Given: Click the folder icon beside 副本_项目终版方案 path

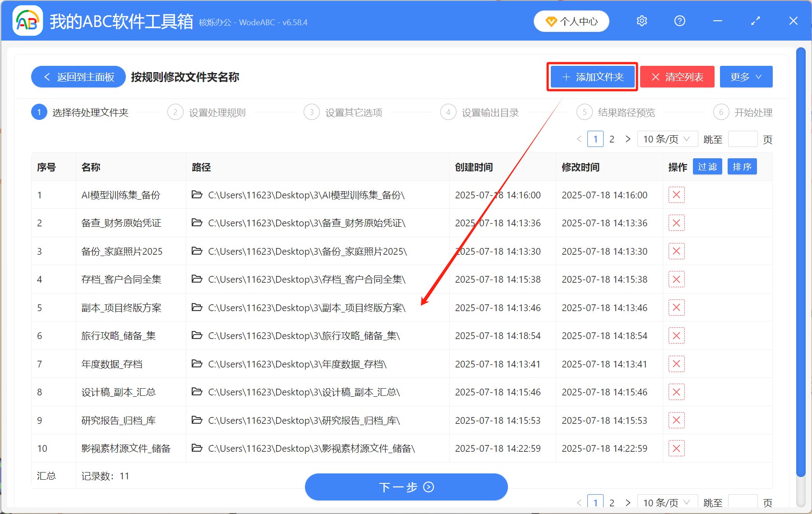Looking at the screenshot, I should [x=197, y=307].
